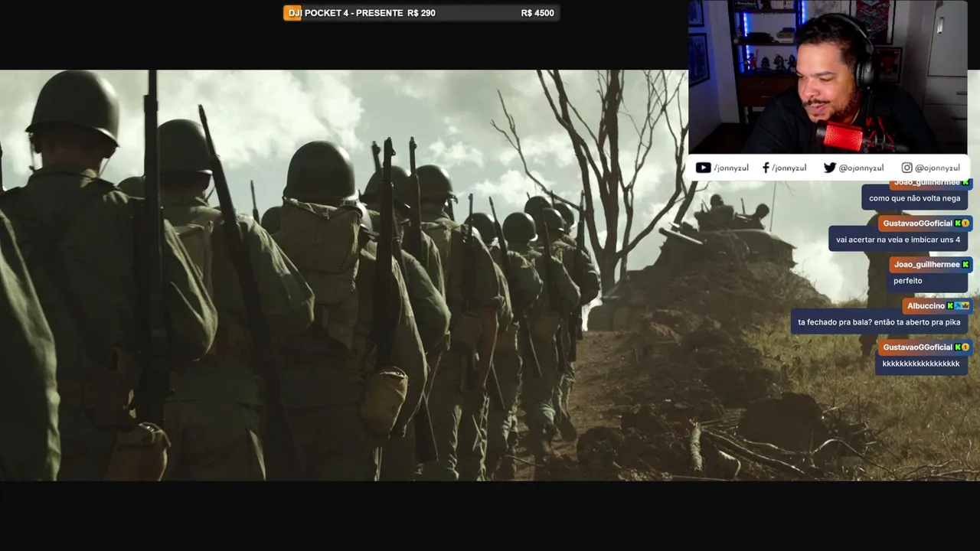Open GustavaoGGoficial's name above 'vai acertar na veia'
980x551 pixels.
(917, 223)
